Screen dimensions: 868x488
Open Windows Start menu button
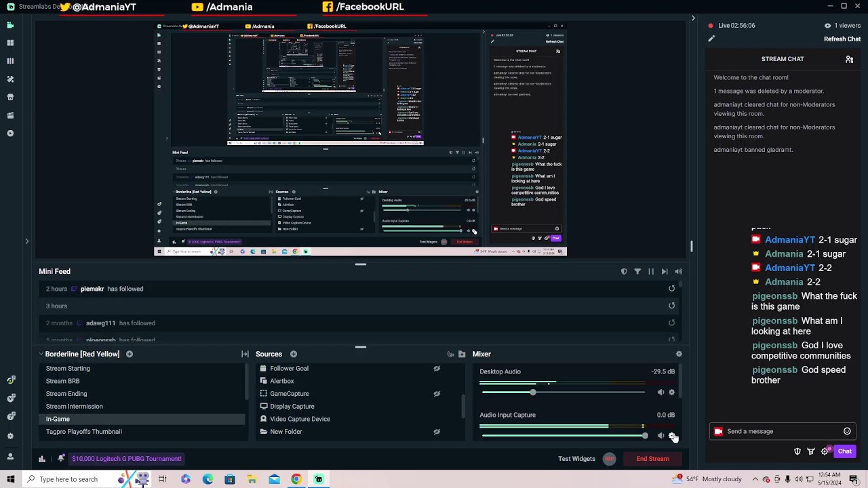point(10,479)
